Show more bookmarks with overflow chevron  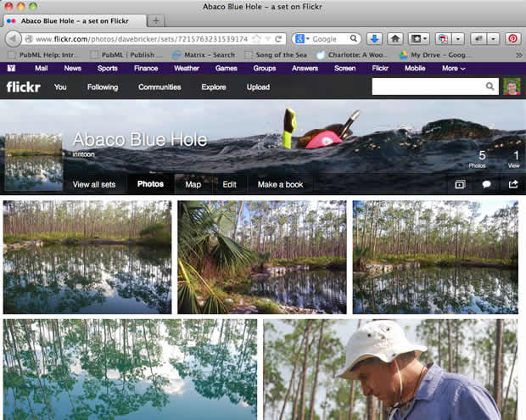[x=518, y=54]
